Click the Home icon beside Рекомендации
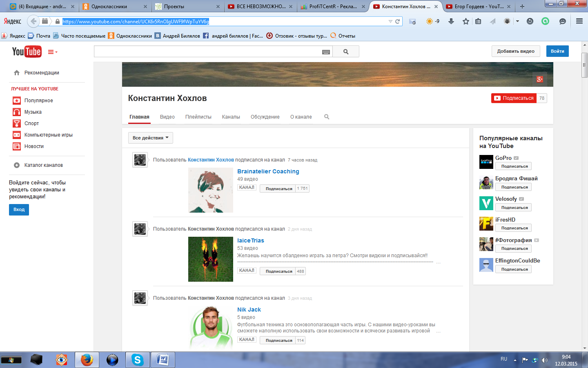The width and height of the screenshot is (588, 368). pos(17,73)
